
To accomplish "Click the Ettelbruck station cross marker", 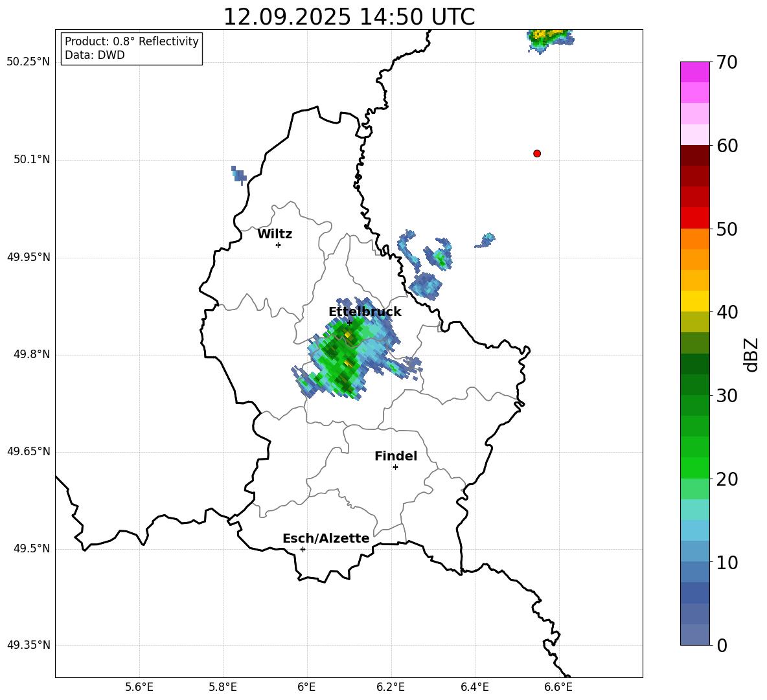I will tap(349, 322).
